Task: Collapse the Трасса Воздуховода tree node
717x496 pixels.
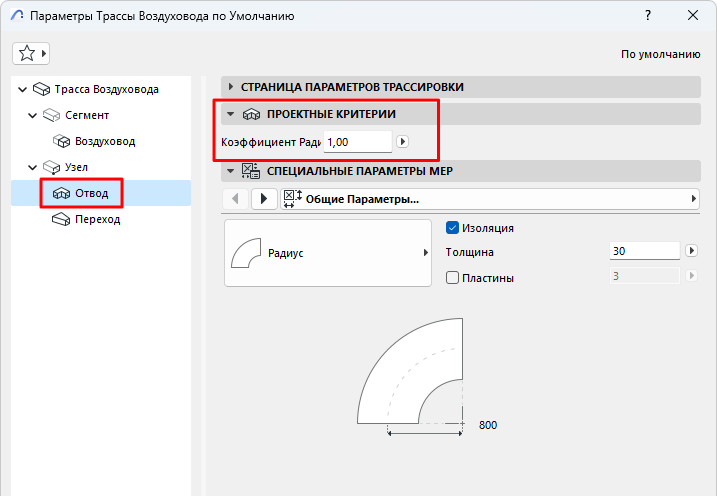Action: (x=22, y=89)
